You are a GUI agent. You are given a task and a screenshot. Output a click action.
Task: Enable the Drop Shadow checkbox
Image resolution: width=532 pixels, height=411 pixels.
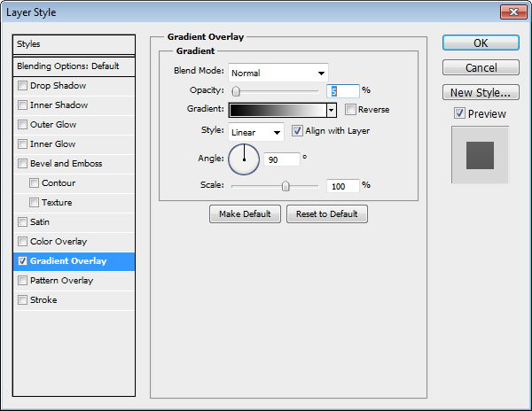tap(23, 86)
